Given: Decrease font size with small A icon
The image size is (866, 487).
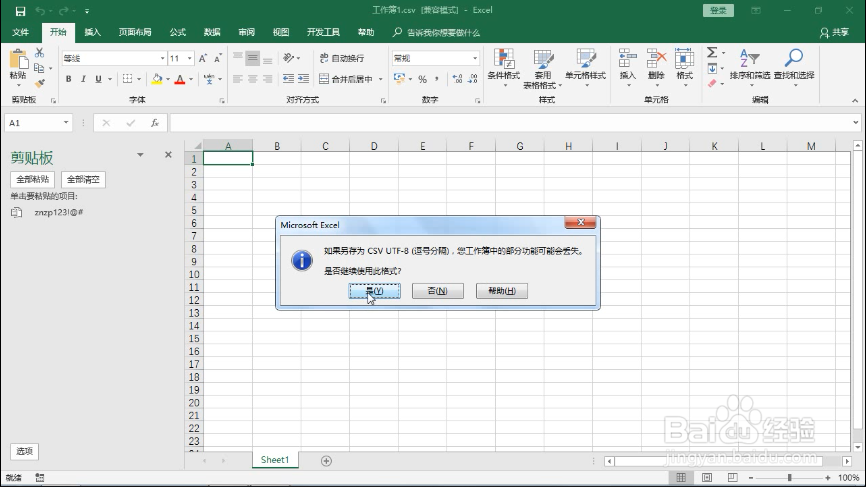Looking at the screenshot, I should coord(218,59).
